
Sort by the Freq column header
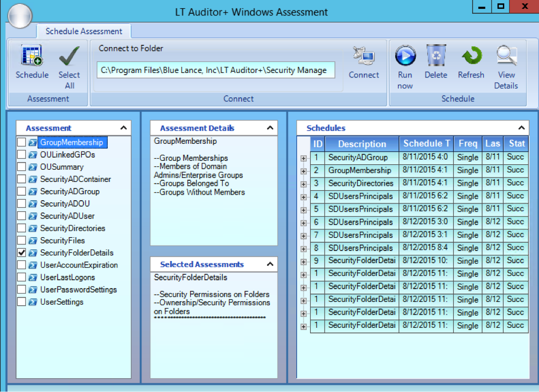click(x=468, y=144)
